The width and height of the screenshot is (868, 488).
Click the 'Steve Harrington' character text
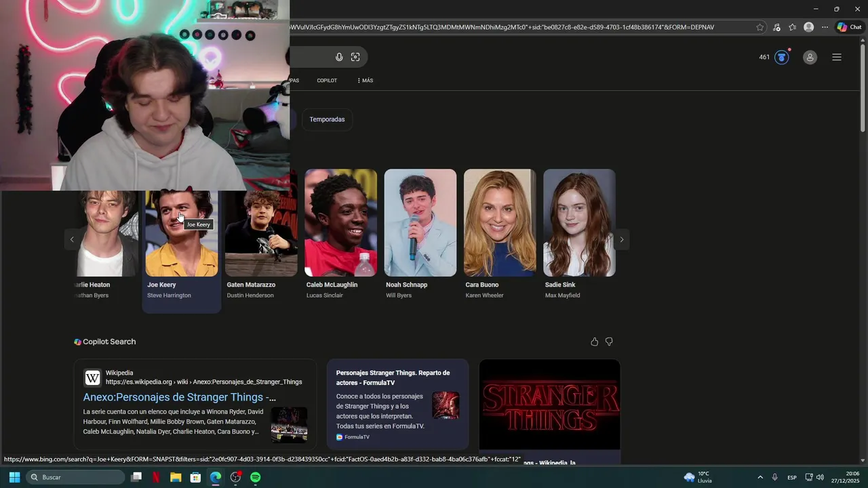coord(169,296)
